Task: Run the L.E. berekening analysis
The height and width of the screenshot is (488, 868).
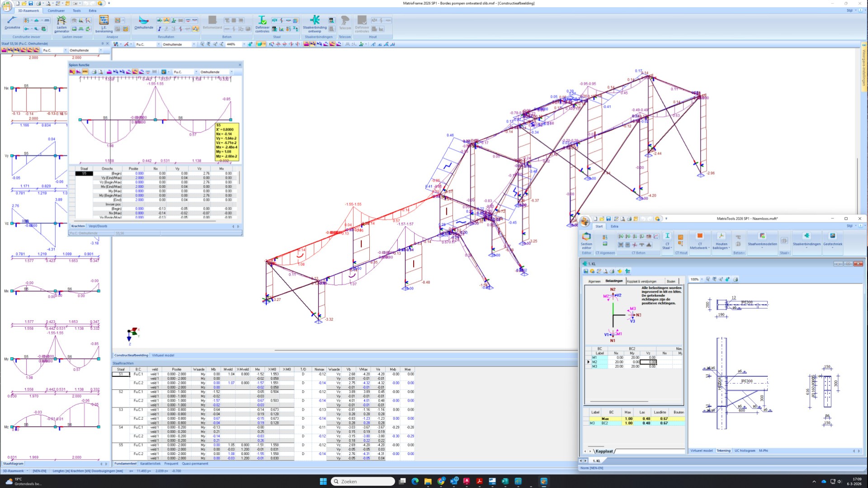Action: tap(104, 24)
